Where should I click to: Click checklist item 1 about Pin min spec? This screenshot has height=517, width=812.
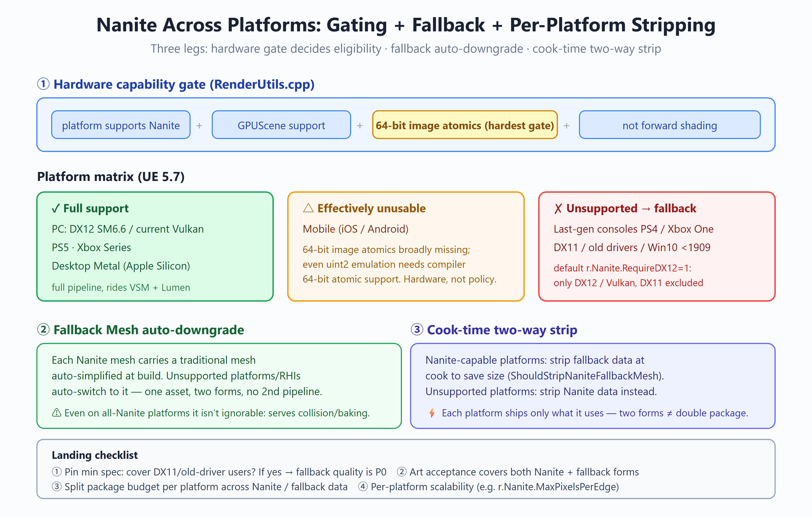point(219,472)
